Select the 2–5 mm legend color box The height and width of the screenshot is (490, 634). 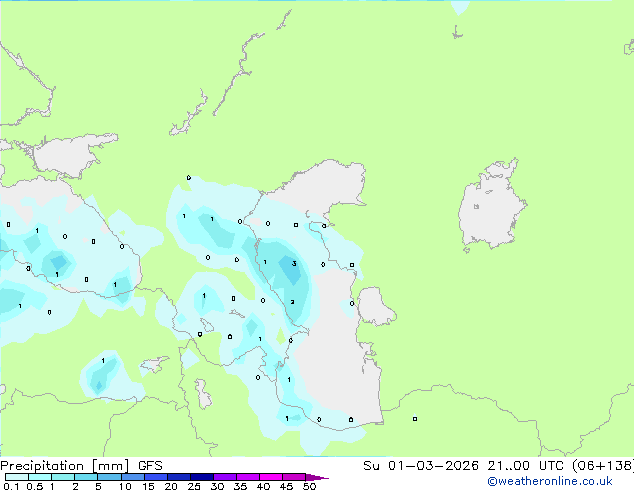86,477
